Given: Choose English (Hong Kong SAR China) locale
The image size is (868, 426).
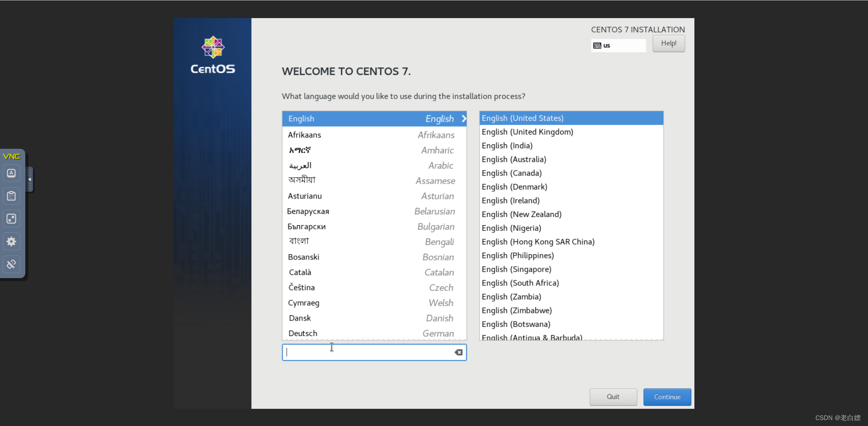Looking at the screenshot, I should [x=571, y=241].
